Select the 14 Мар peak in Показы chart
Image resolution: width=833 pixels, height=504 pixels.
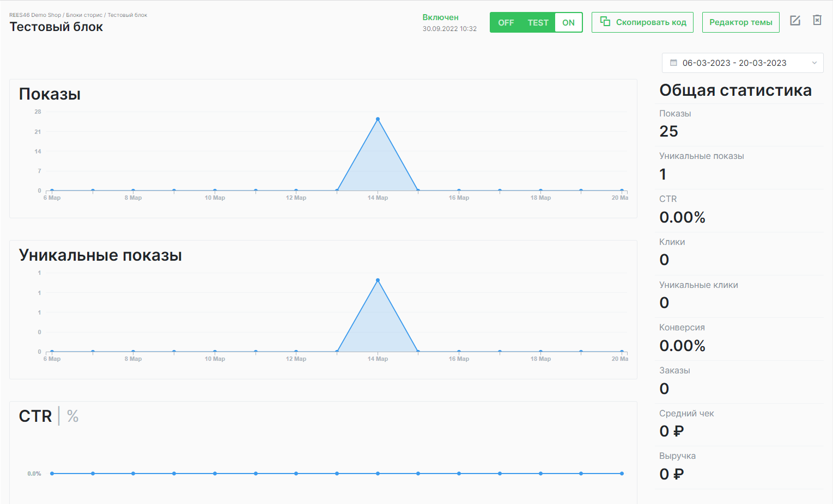click(378, 119)
